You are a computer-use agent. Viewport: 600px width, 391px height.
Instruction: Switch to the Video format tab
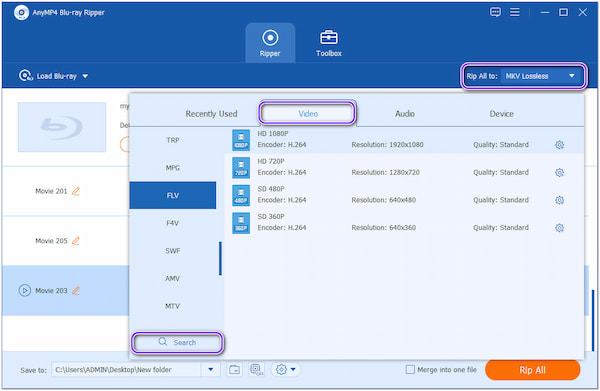pyautogui.click(x=308, y=113)
